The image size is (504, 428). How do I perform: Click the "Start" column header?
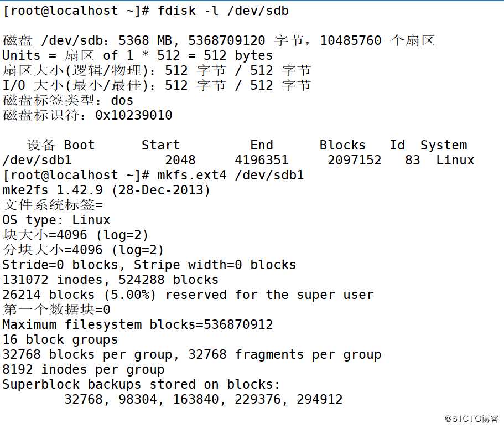[160, 145]
